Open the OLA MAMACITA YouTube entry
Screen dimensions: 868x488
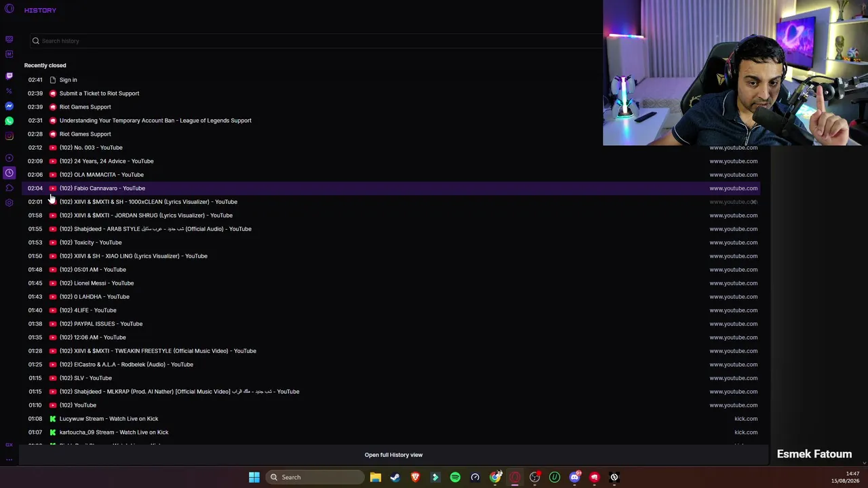391,175
